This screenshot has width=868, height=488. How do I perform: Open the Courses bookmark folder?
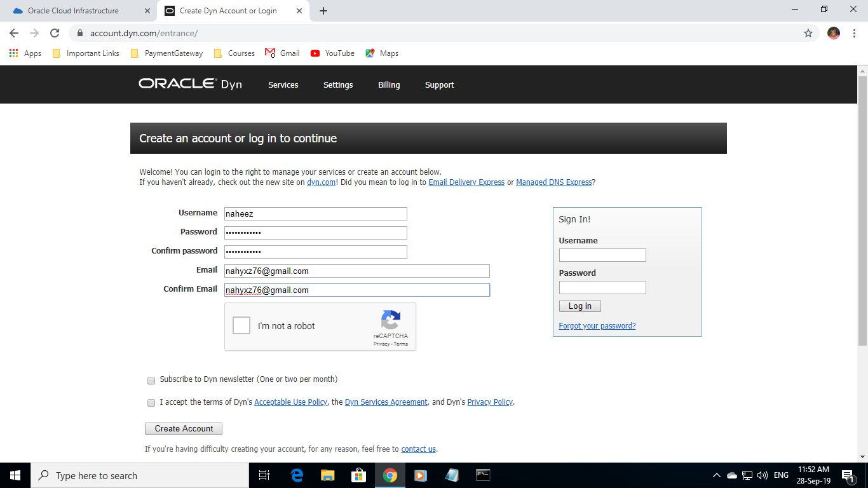click(234, 53)
